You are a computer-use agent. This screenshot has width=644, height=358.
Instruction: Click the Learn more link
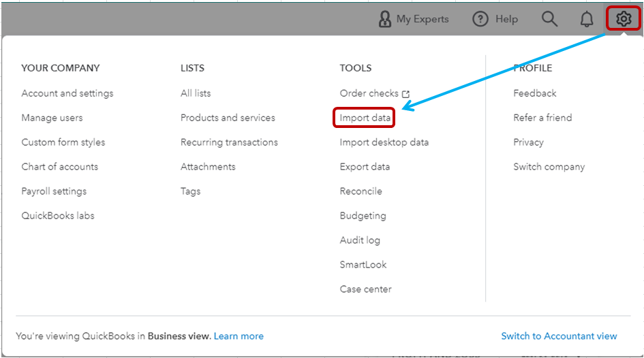coord(239,336)
